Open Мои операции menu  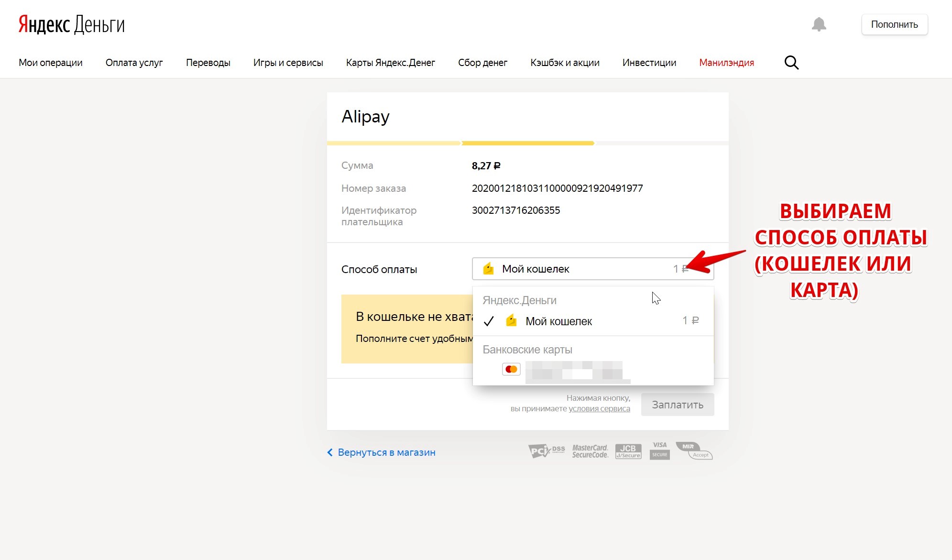click(x=51, y=63)
